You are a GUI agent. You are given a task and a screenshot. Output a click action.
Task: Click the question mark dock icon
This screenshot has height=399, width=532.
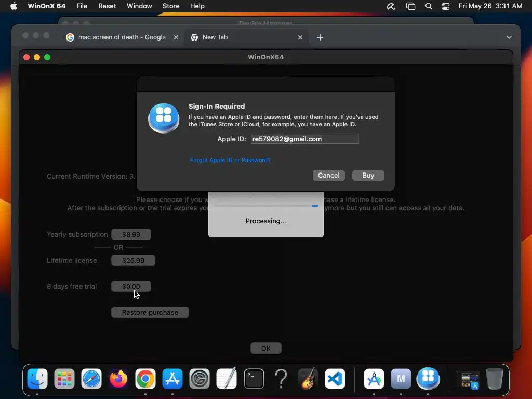click(281, 378)
